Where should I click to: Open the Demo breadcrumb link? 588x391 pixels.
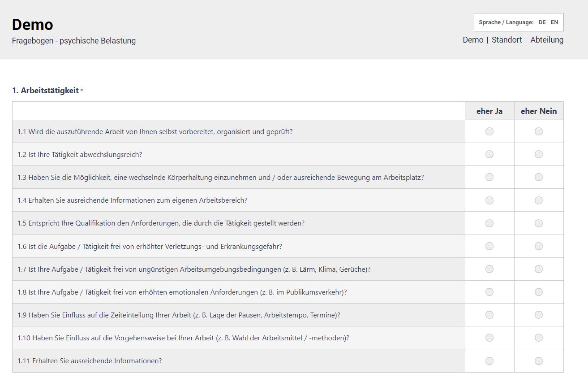pyautogui.click(x=473, y=40)
